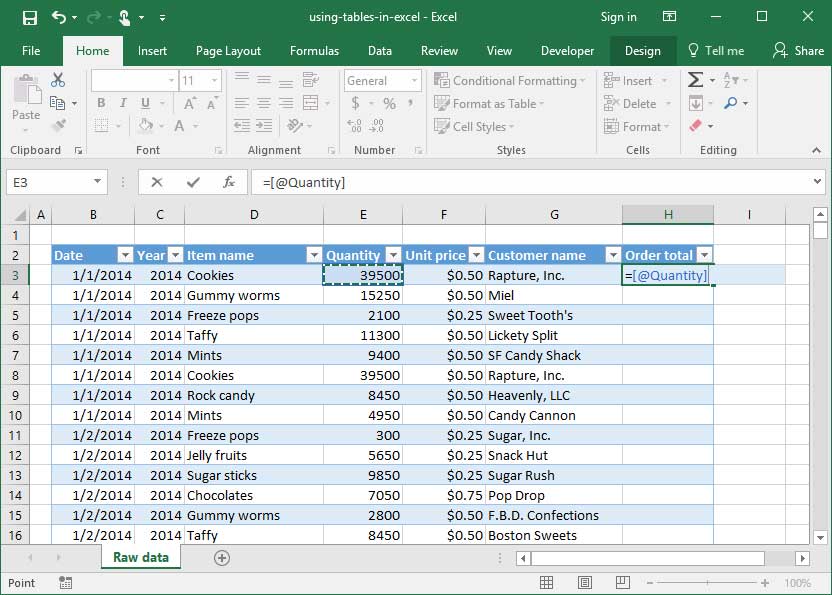Click the Decrease Font Size icon
The height and width of the screenshot is (595, 832).
tap(212, 104)
